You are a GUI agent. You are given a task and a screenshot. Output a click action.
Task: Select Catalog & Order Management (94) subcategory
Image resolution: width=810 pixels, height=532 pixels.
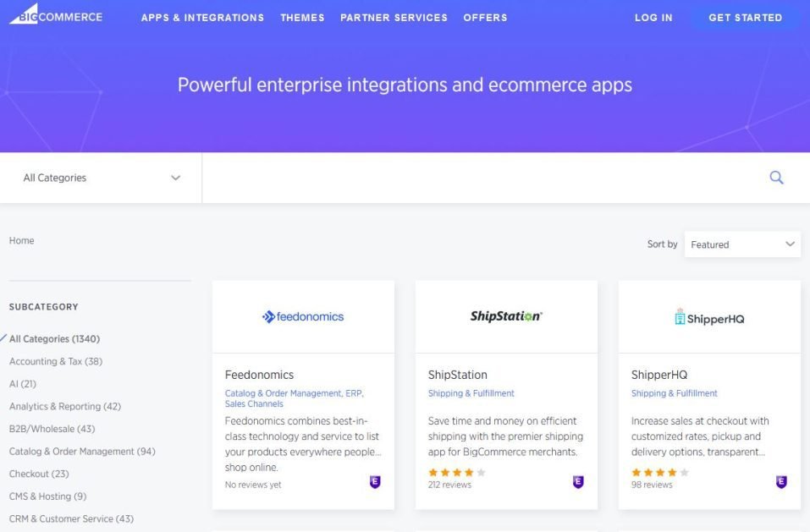tap(82, 452)
